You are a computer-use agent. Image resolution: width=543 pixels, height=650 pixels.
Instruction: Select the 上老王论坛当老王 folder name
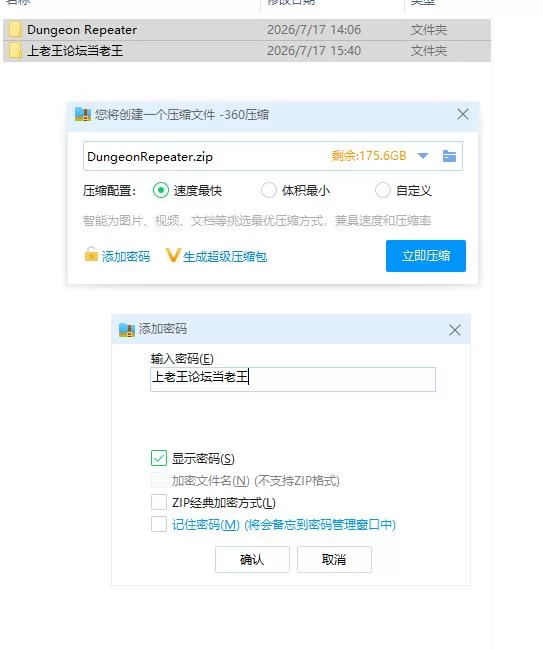[x=75, y=51]
